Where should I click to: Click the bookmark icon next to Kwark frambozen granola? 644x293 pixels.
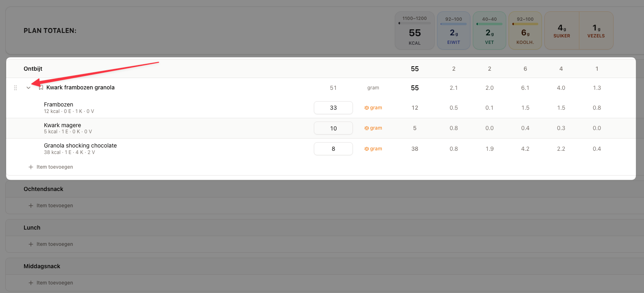click(x=41, y=88)
